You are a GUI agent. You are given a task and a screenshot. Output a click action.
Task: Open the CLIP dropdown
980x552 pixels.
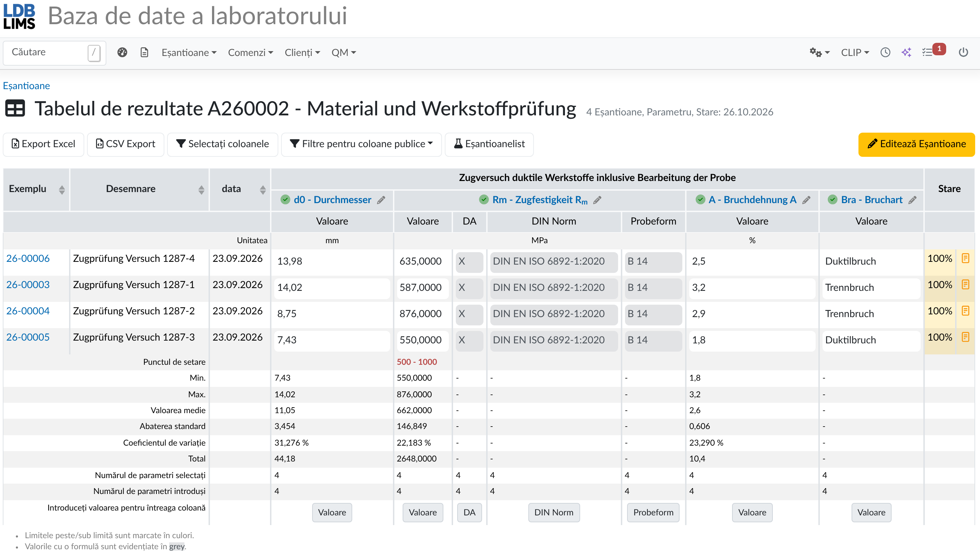[x=855, y=53]
